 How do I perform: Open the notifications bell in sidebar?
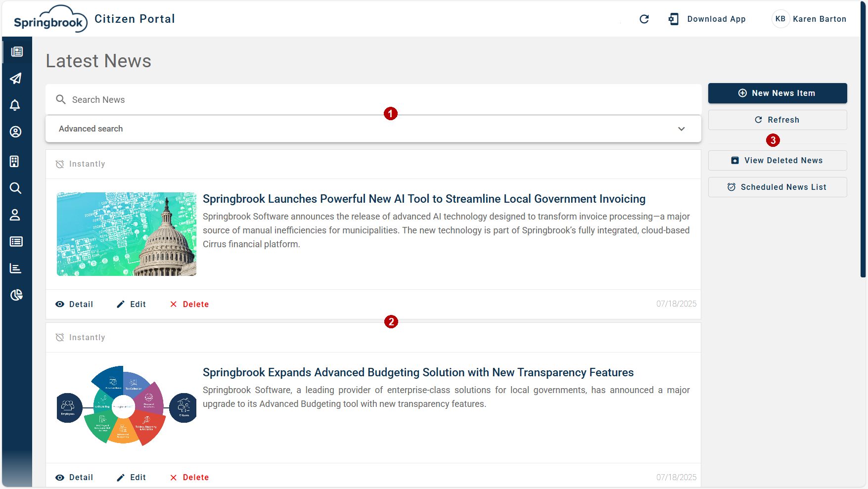[x=15, y=105]
